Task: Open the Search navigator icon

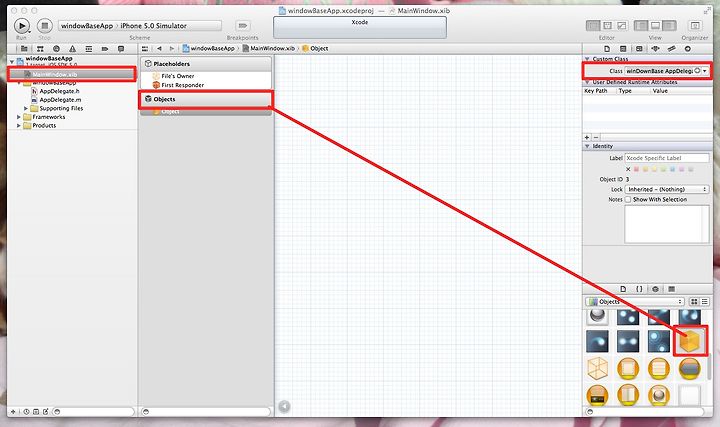Action: click(x=56, y=49)
